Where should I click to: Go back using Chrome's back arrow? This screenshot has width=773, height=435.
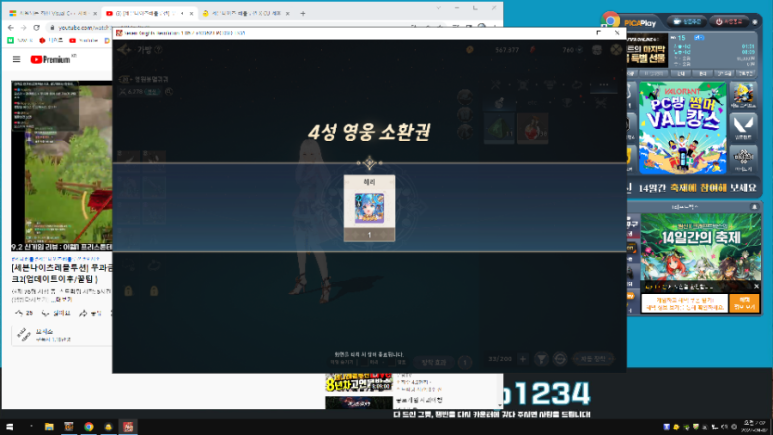tap(11, 28)
